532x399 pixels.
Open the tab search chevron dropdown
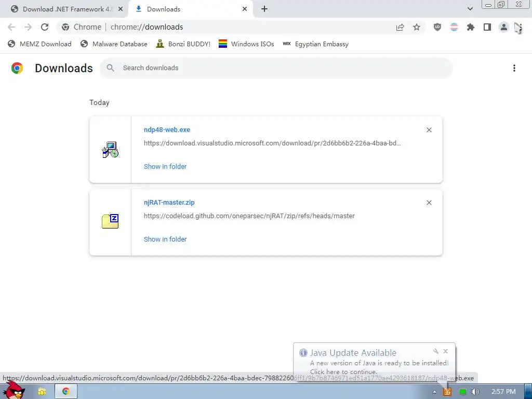tap(470, 9)
